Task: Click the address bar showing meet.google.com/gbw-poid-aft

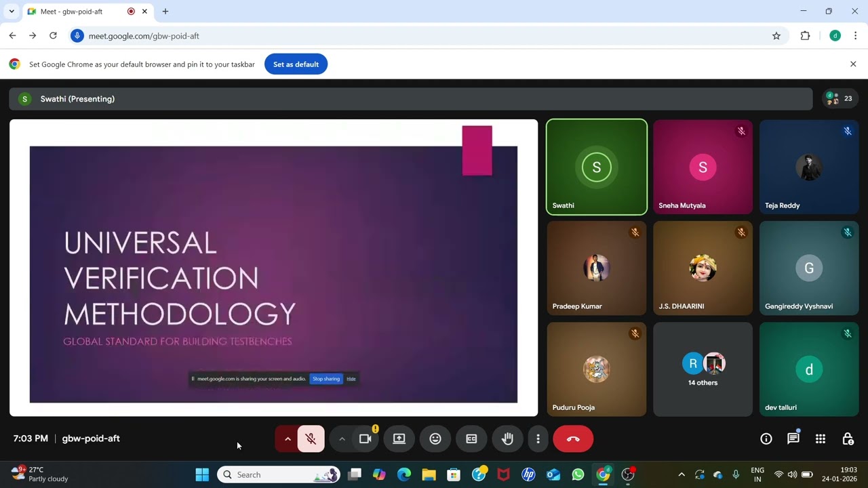Action: [427, 36]
